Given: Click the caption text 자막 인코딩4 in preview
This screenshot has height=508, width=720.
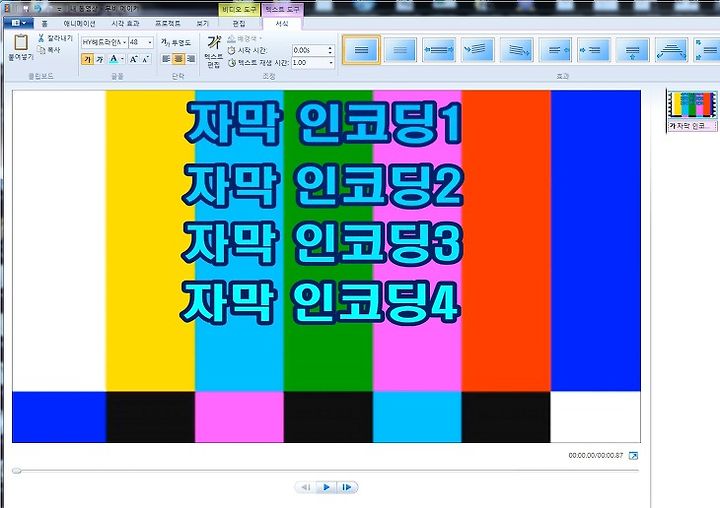Looking at the screenshot, I should point(320,303).
